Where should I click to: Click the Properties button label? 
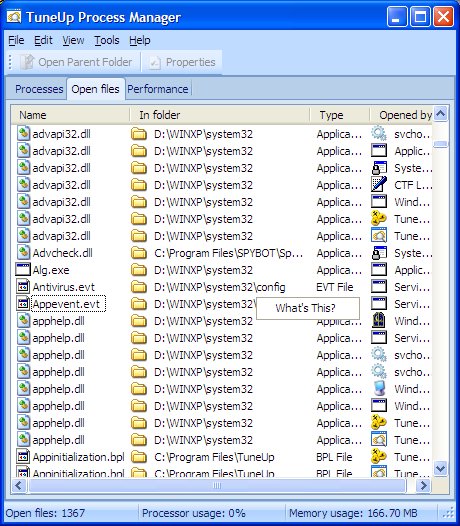(191, 62)
